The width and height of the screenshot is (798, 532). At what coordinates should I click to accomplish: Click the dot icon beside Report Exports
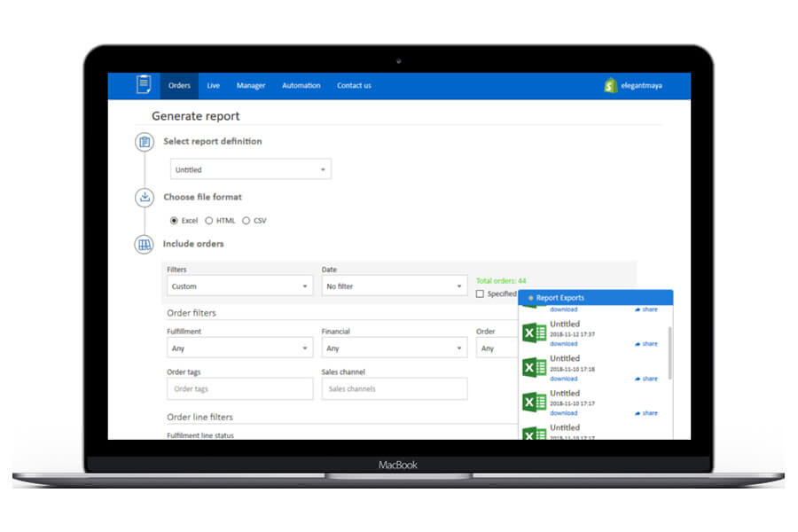[x=530, y=298]
